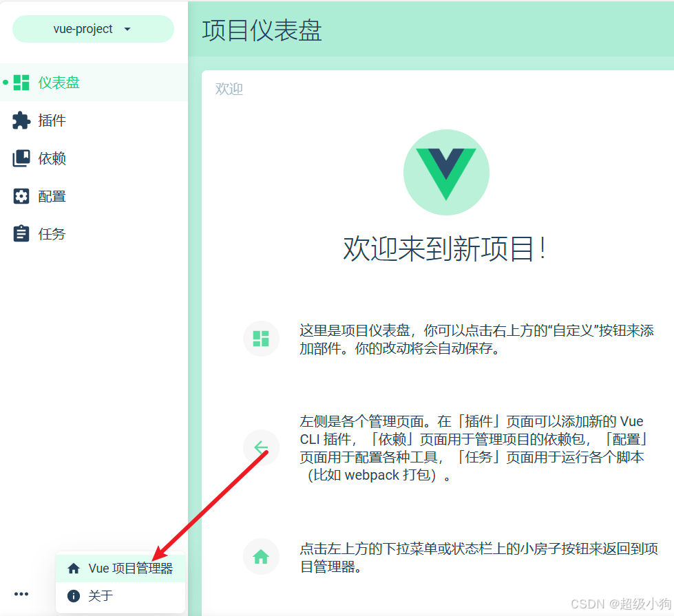
Task: Click the 欢迎来到新项目！ heading
Action: pos(445,248)
